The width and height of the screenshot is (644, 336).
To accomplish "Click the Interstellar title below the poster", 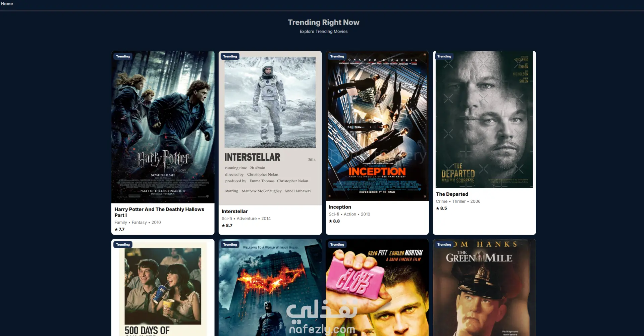I will coord(234,211).
